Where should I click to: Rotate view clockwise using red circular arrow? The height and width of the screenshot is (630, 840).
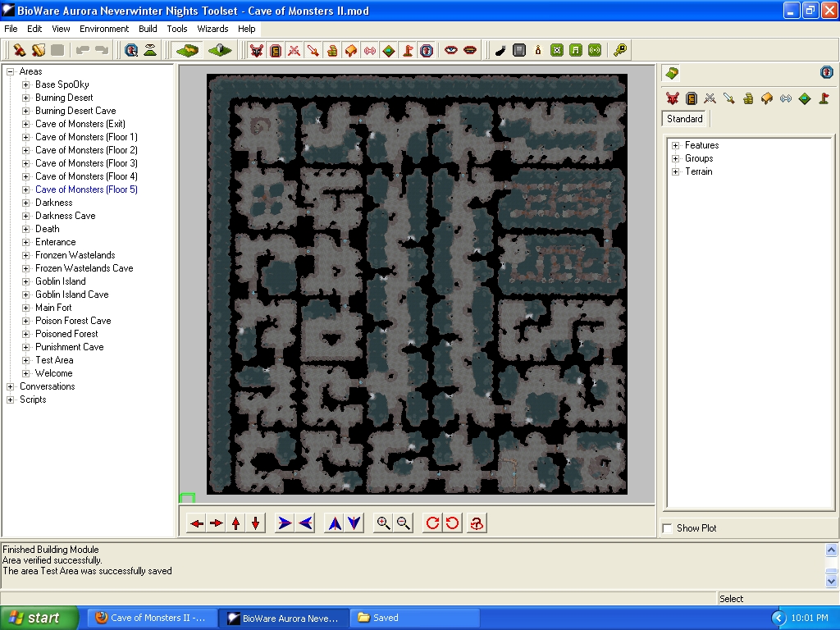[432, 523]
